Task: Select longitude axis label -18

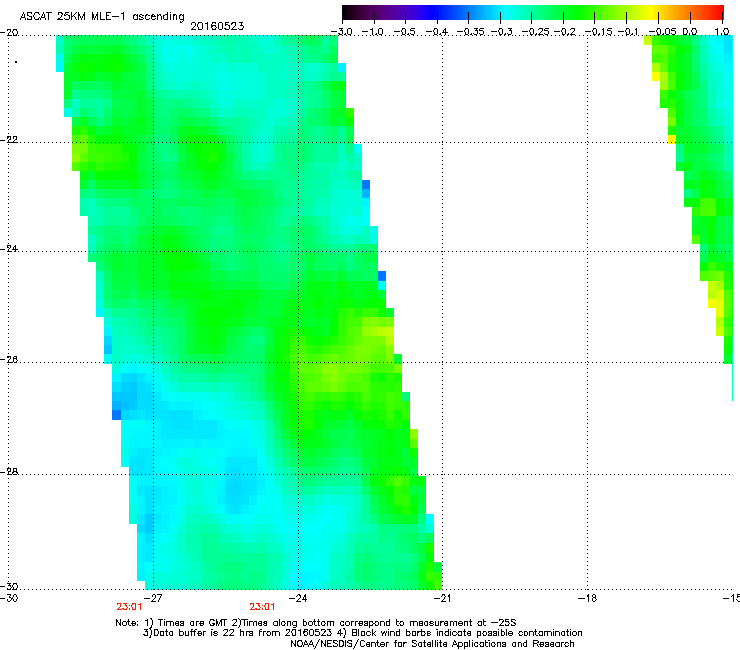Action: tap(587, 598)
